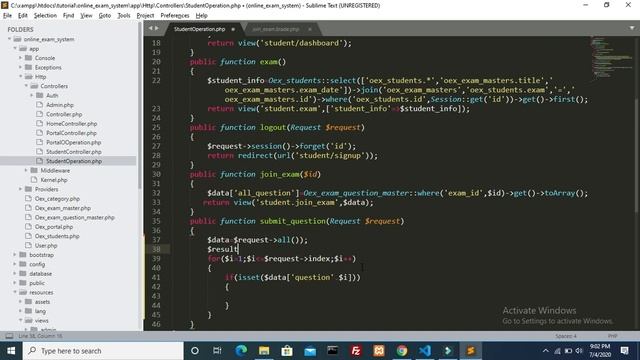Expand the bootstrap folder
The image size is (640, 360).
click(15, 255)
